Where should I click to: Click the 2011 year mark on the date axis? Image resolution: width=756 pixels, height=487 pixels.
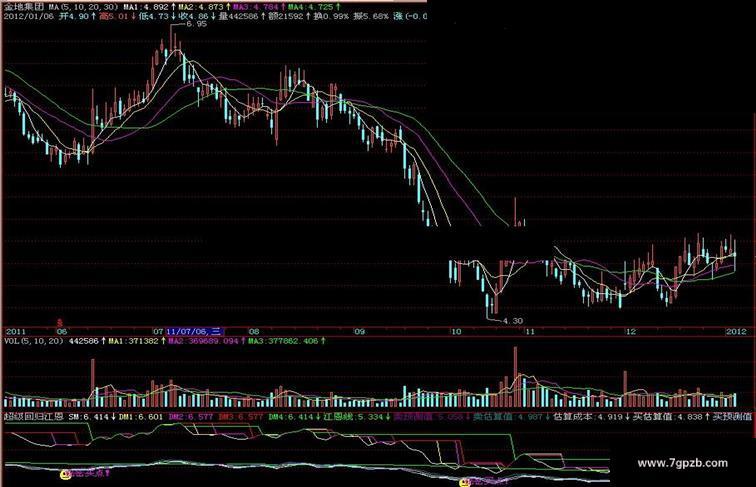click(x=15, y=331)
